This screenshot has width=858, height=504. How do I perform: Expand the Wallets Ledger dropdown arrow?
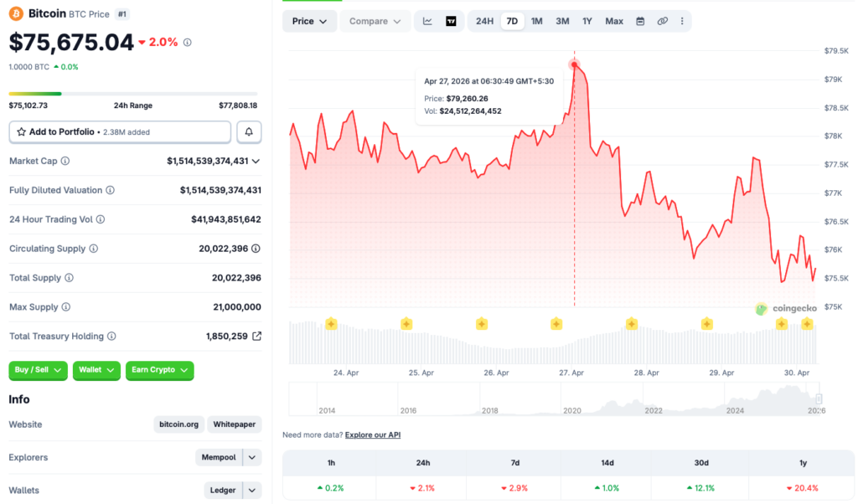(x=251, y=491)
